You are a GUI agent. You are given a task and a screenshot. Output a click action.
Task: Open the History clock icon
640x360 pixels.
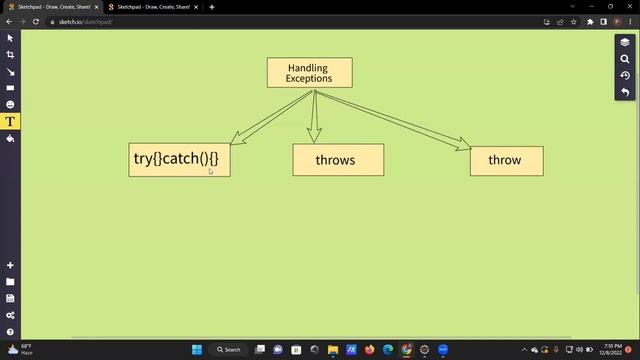point(624,76)
